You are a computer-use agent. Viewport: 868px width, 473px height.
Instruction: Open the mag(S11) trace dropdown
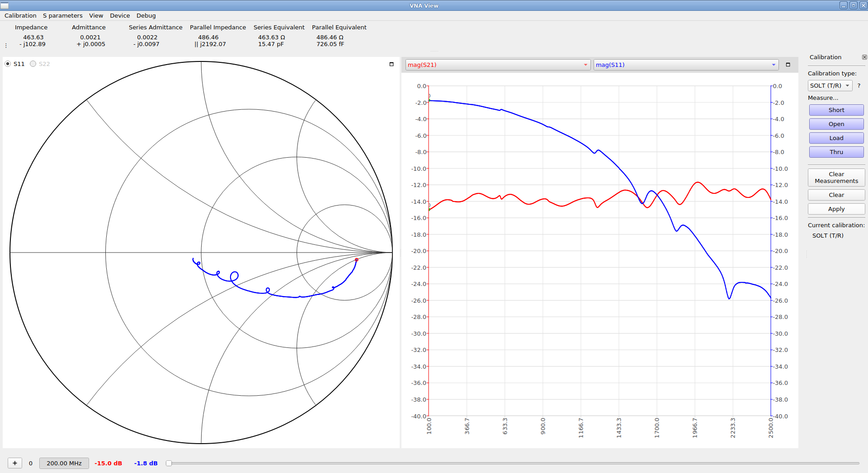(x=686, y=65)
